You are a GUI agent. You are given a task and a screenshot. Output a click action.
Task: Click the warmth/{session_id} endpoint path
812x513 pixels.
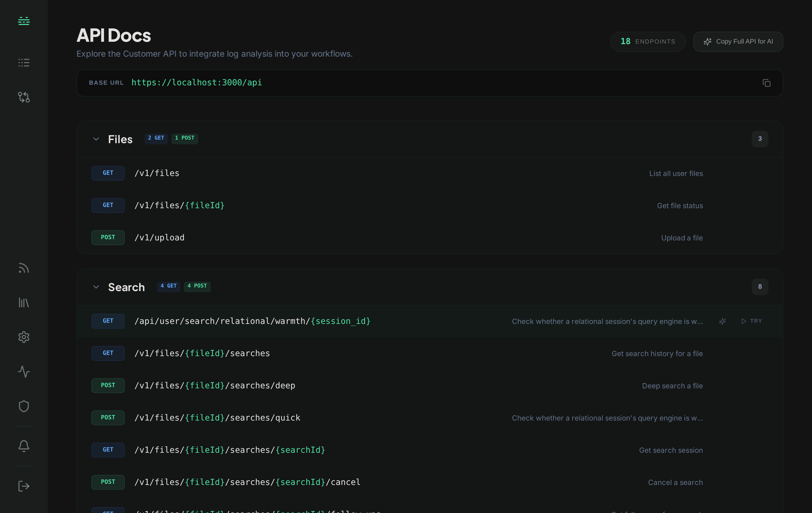(252, 321)
